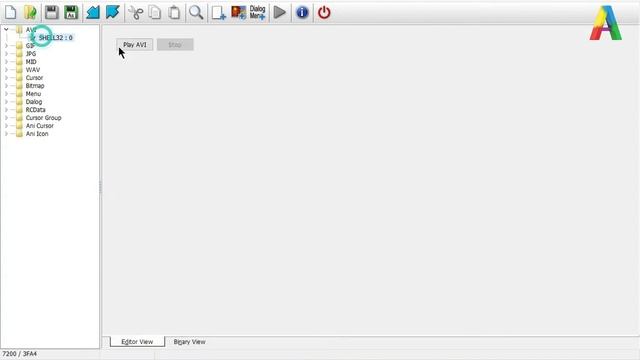Select the SHELL32 : 0 resource

55,38
